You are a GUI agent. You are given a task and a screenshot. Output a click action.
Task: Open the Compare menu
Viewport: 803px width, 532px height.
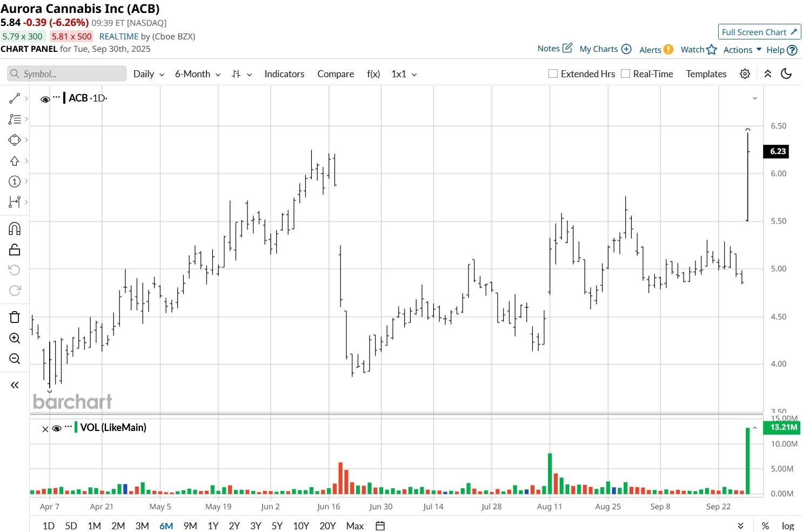(336, 74)
